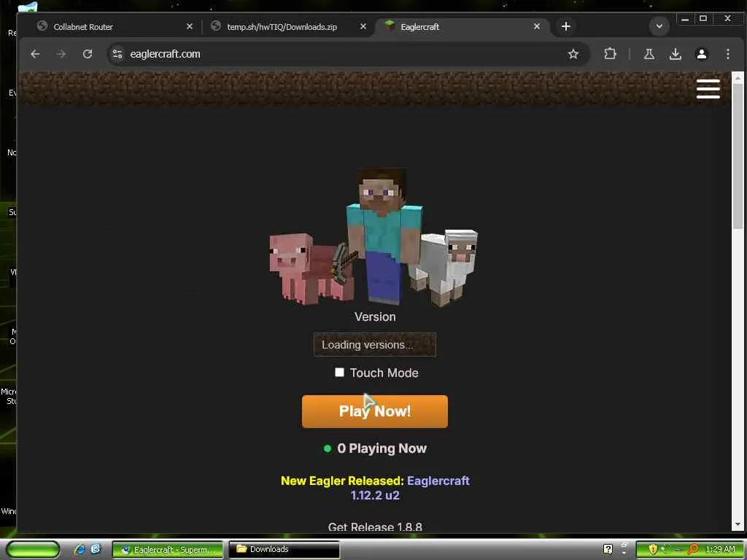
Task: Click the help question mark tray icon
Action: coord(608,549)
